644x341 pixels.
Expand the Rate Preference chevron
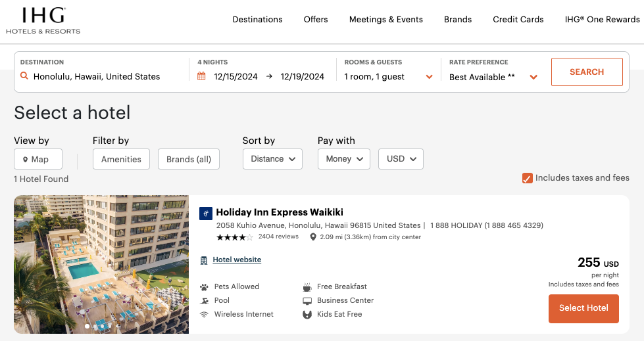(533, 77)
